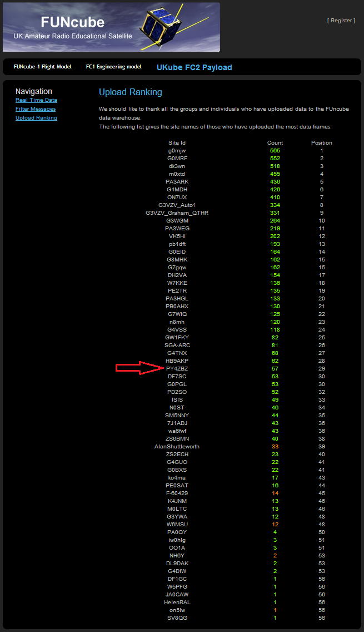Select site g0mjw in the ranking
Screen dimensions: 364x632
177,151
